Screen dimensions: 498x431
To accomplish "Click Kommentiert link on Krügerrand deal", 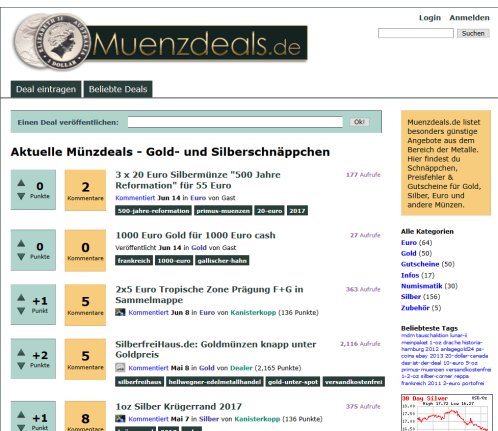I will (148, 419).
